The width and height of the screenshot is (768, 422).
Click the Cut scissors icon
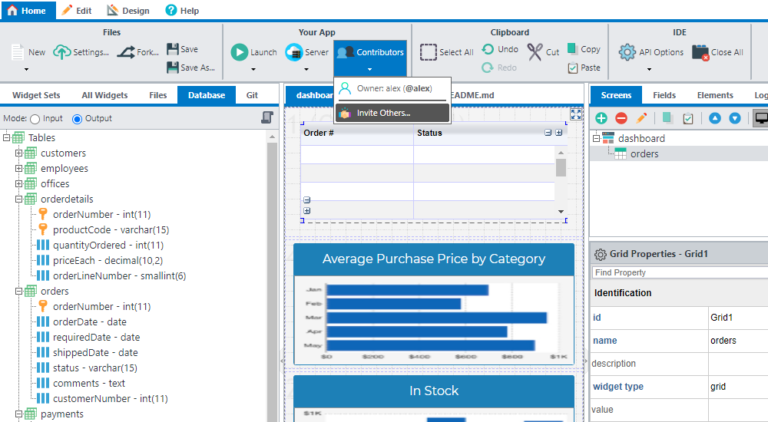[x=535, y=51]
